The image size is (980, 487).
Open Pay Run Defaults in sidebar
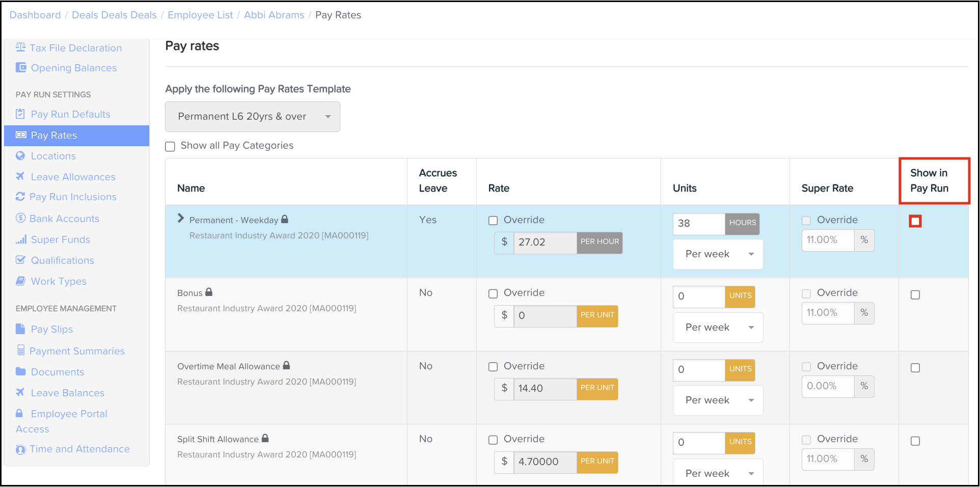[70, 114]
